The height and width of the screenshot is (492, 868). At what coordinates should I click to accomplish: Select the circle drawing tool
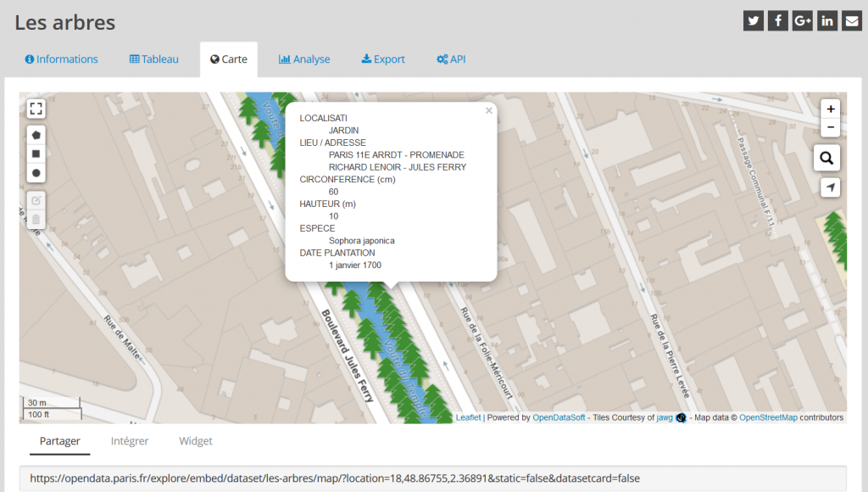pos(36,173)
